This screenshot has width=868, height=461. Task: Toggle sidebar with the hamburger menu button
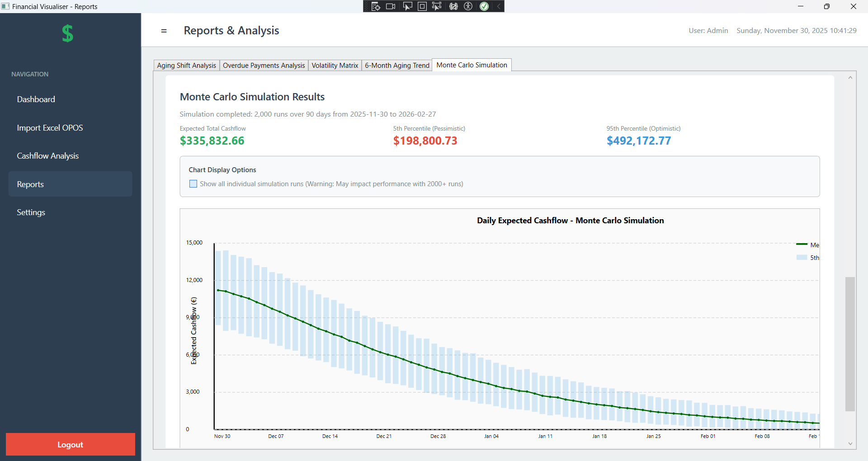click(x=164, y=31)
